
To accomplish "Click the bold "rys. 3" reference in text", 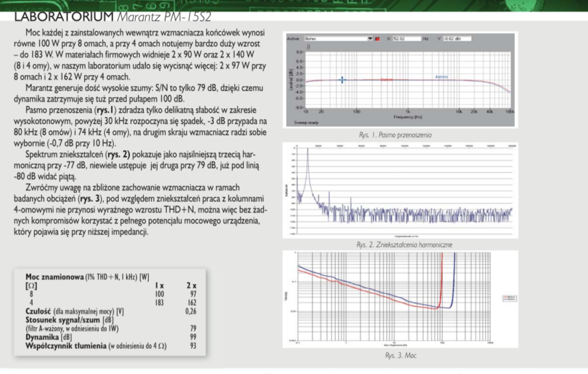I will click(90, 198).
